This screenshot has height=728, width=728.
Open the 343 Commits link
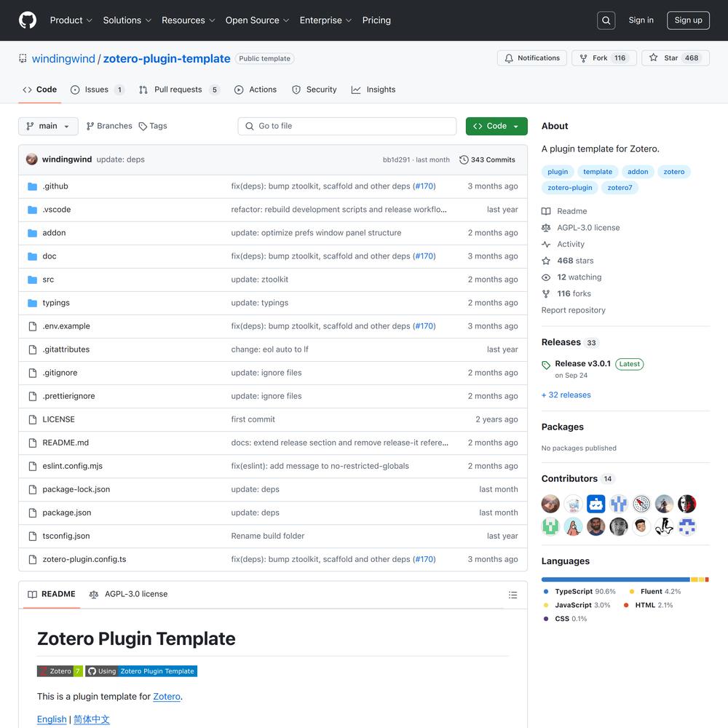point(487,159)
